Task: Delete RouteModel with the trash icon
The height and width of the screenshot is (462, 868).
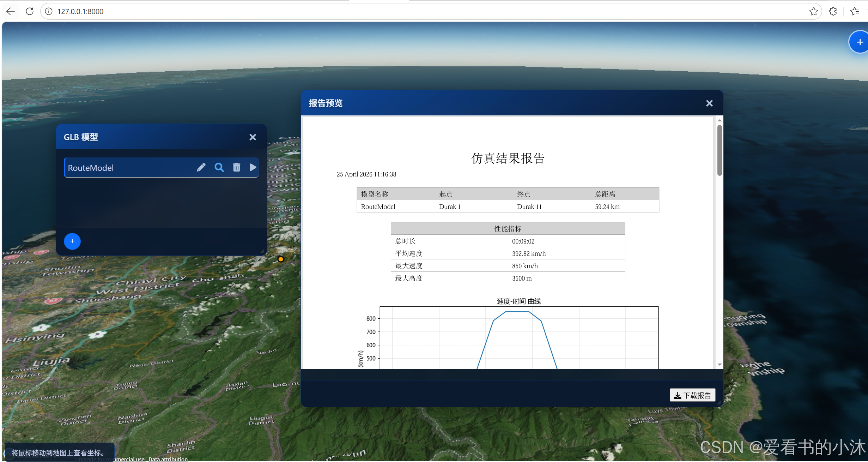Action: click(x=236, y=167)
